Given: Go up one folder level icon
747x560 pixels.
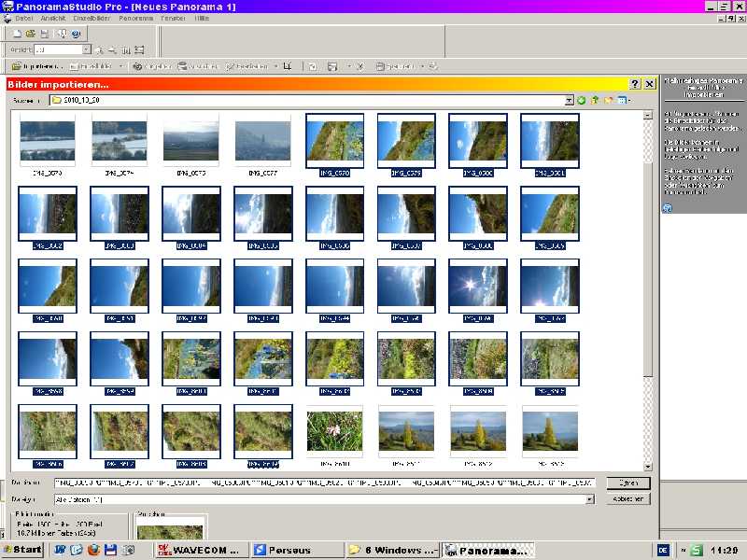Looking at the screenshot, I should point(595,100).
